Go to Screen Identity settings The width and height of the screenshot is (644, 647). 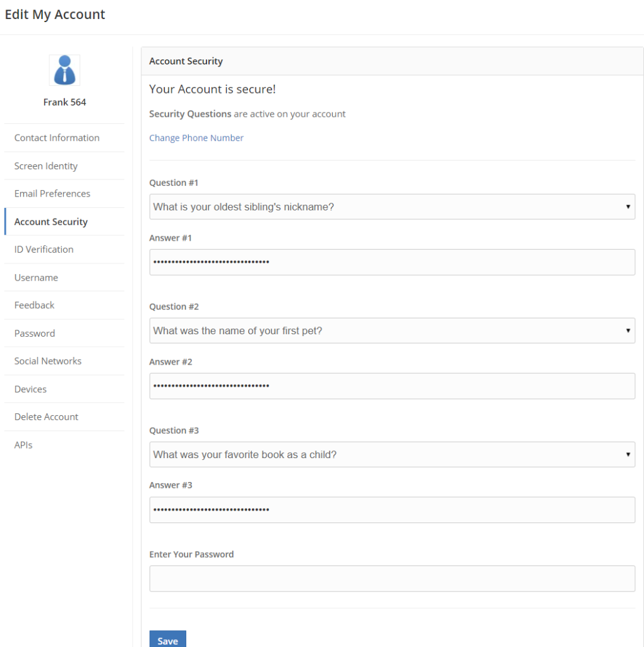(x=46, y=166)
